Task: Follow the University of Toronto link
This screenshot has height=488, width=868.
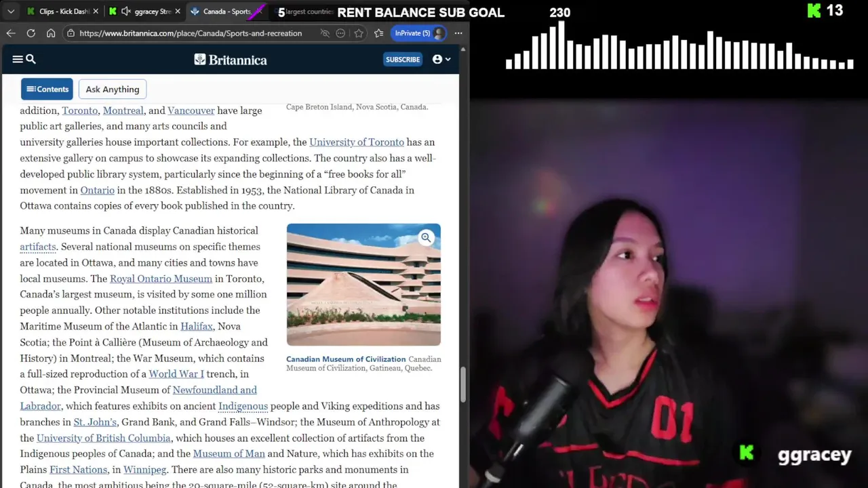Action: [x=357, y=142]
